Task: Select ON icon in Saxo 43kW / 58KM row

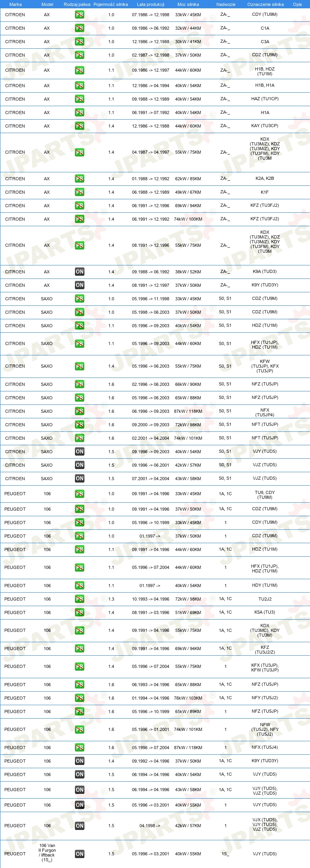Action: [79, 479]
